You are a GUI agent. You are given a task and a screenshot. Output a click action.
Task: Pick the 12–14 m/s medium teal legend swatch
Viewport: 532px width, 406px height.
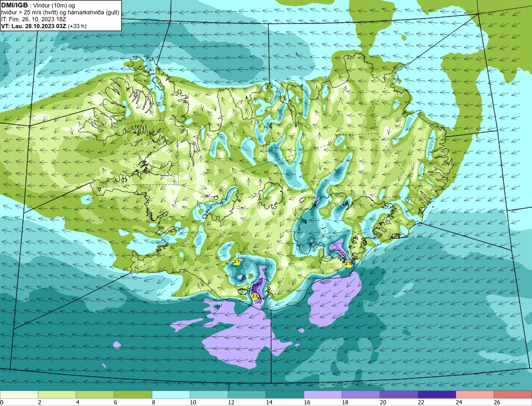(247, 394)
